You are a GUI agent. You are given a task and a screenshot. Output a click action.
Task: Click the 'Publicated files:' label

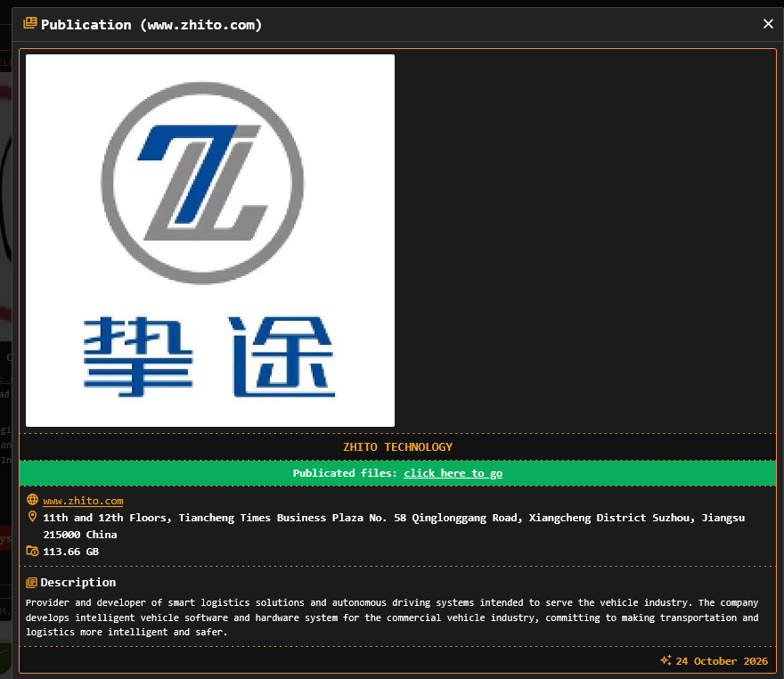pos(345,473)
